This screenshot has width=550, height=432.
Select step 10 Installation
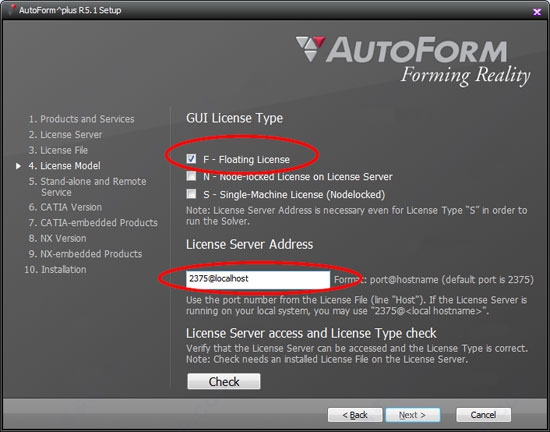pyautogui.click(x=55, y=270)
